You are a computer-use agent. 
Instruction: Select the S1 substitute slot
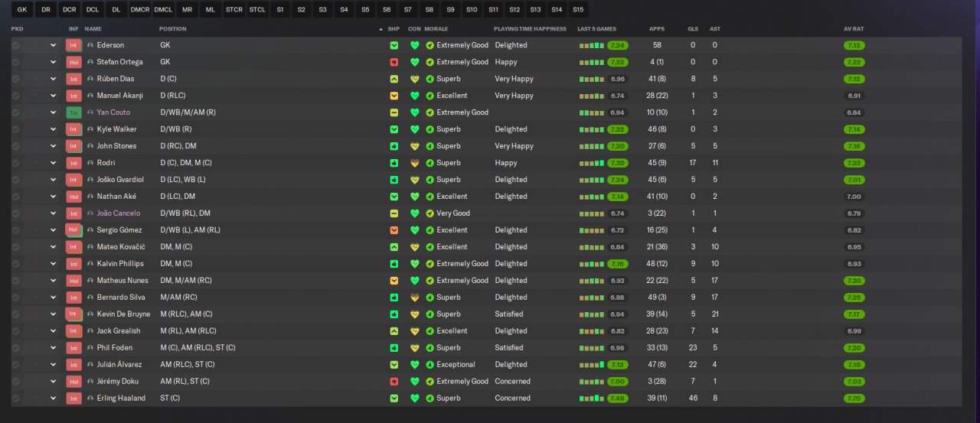(x=279, y=9)
